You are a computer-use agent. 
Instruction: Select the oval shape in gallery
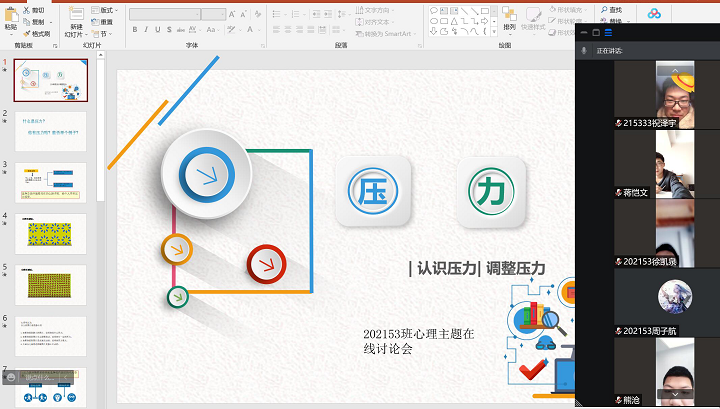pyautogui.click(x=433, y=21)
